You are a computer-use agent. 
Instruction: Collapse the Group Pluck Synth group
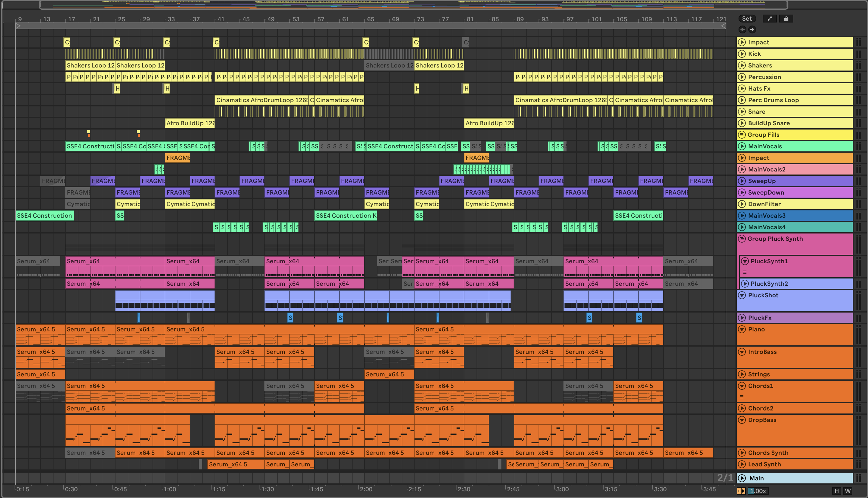click(742, 239)
